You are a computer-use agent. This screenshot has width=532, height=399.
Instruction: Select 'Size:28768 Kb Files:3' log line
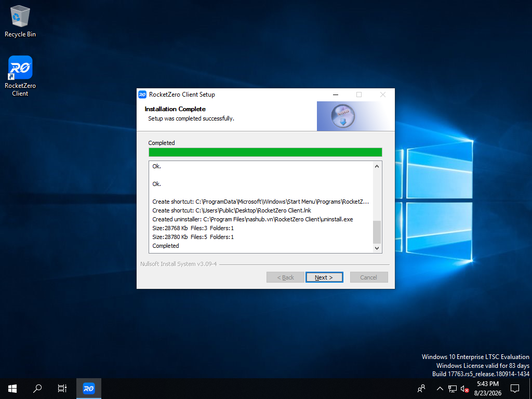(193, 228)
